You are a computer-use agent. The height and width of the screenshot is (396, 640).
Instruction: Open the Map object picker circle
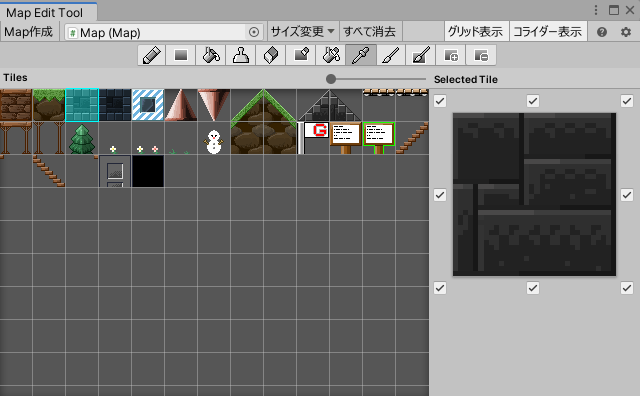pyautogui.click(x=254, y=32)
